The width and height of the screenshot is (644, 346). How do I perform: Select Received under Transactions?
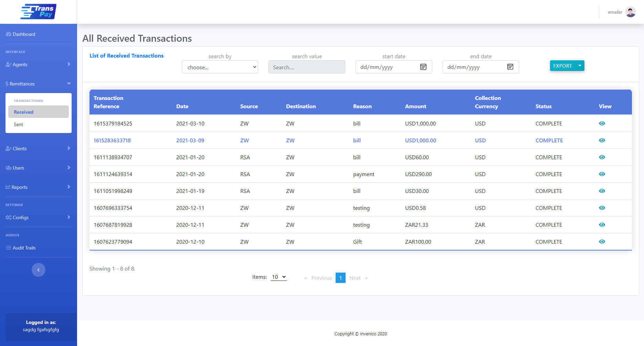point(39,112)
